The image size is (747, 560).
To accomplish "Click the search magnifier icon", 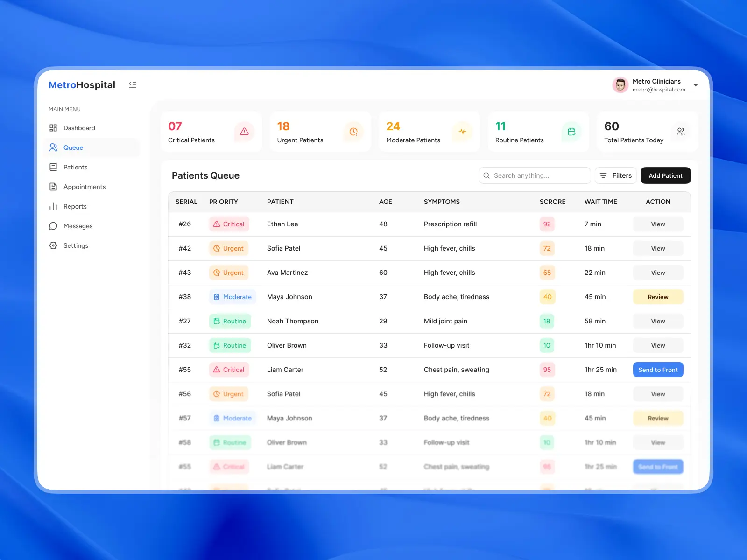I will [x=486, y=175].
